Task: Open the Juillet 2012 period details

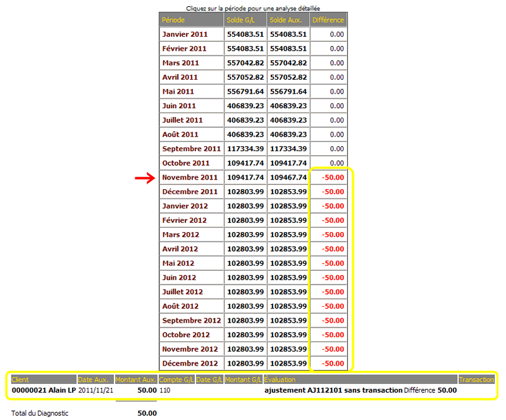Action: click(x=183, y=292)
